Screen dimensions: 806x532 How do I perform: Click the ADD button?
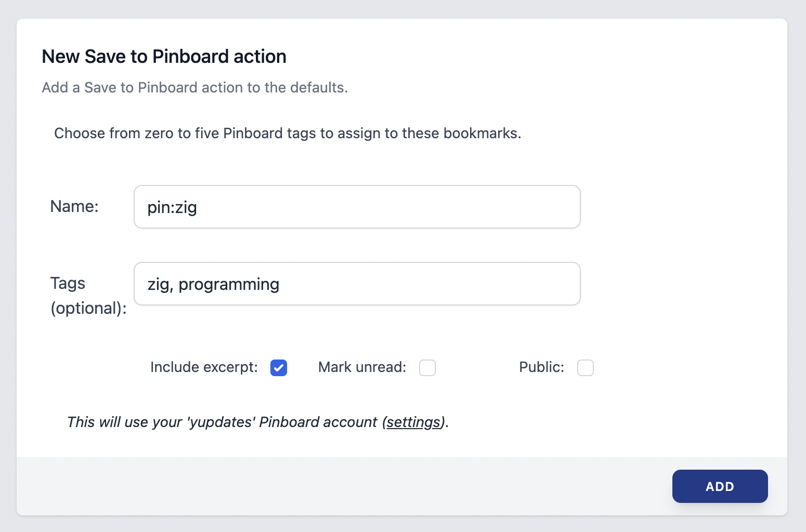coord(720,486)
